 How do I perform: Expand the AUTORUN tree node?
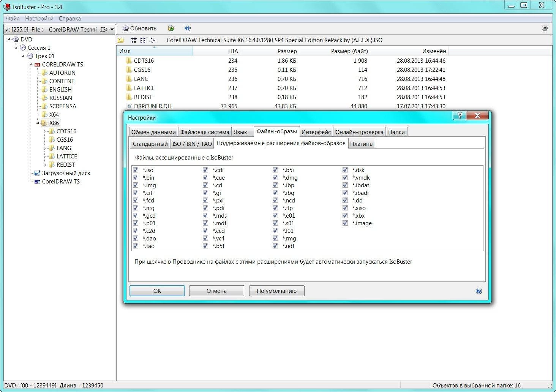(38, 73)
